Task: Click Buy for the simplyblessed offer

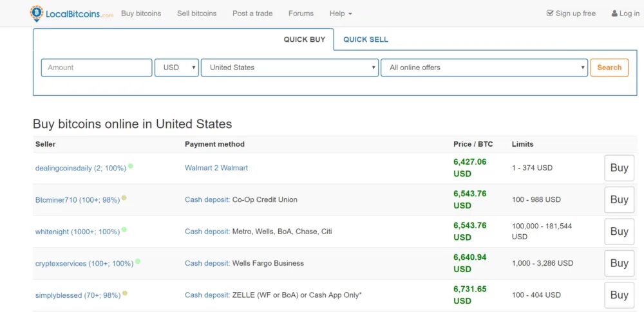Action: tap(620, 295)
